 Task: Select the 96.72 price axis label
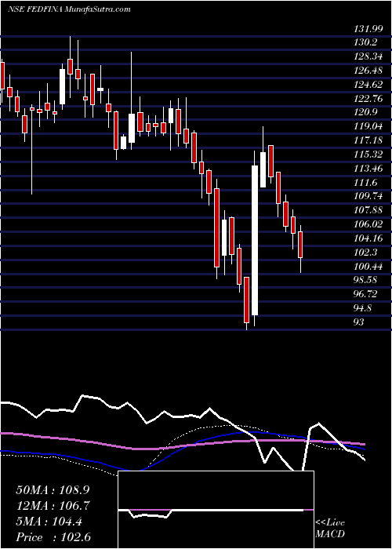tap(367, 294)
